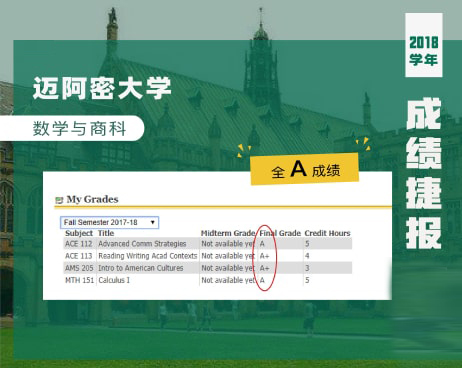Viewport: 462px width, 368px height.
Task: Click the My Grades heading
Action: tap(92, 199)
